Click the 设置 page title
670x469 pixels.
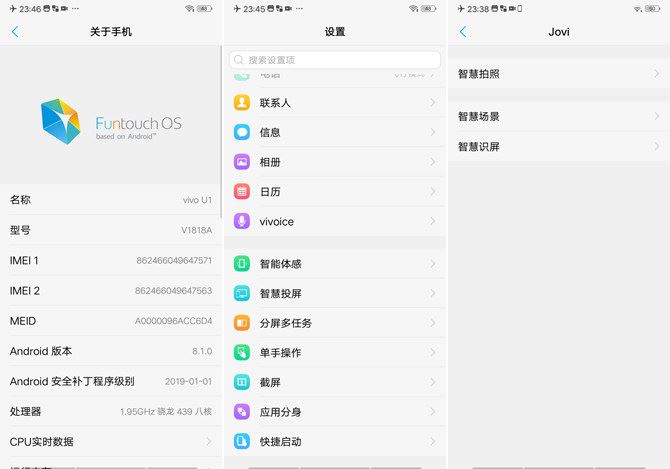coord(335,32)
